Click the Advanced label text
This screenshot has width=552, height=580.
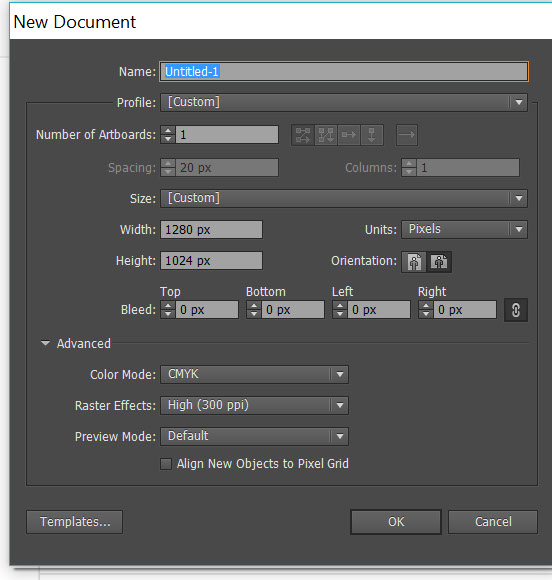84,344
